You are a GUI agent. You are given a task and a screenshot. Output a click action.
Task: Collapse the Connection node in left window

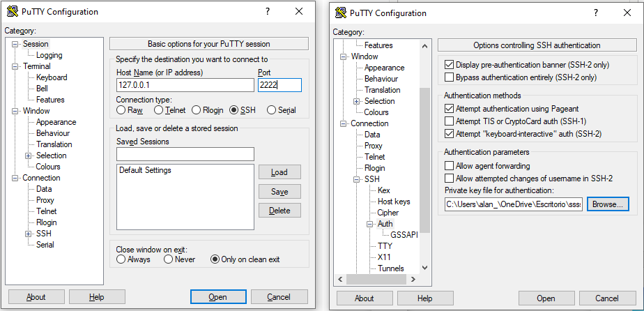(15, 178)
